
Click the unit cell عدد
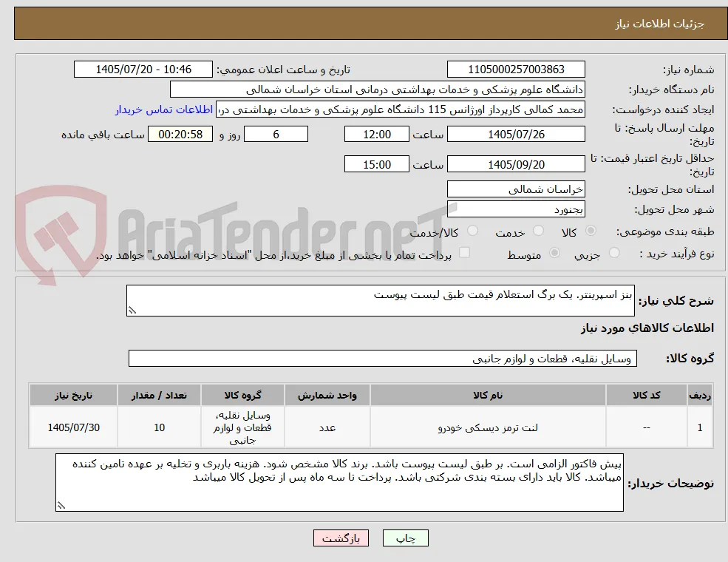click(x=327, y=427)
